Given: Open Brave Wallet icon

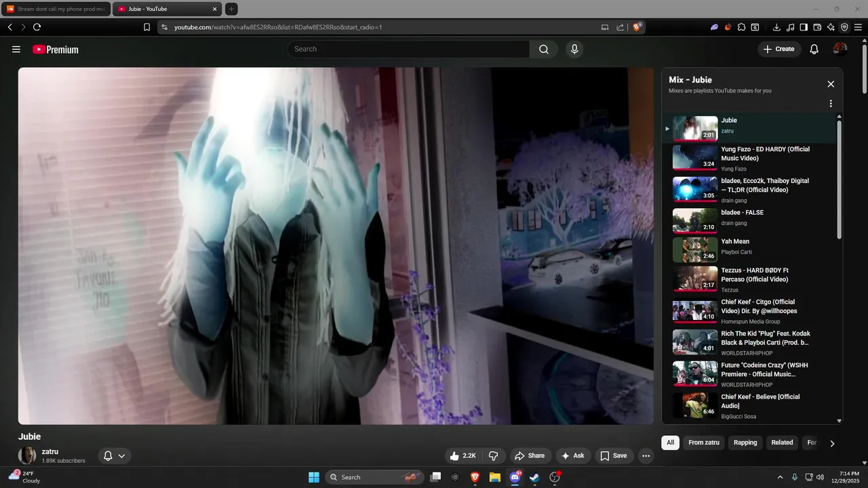Looking at the screenshot, I should point(817,27).
